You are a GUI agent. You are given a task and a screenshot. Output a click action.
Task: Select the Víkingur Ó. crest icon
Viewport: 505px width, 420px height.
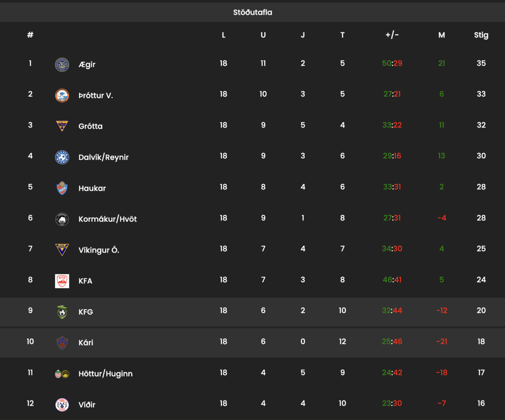(62, 250)
